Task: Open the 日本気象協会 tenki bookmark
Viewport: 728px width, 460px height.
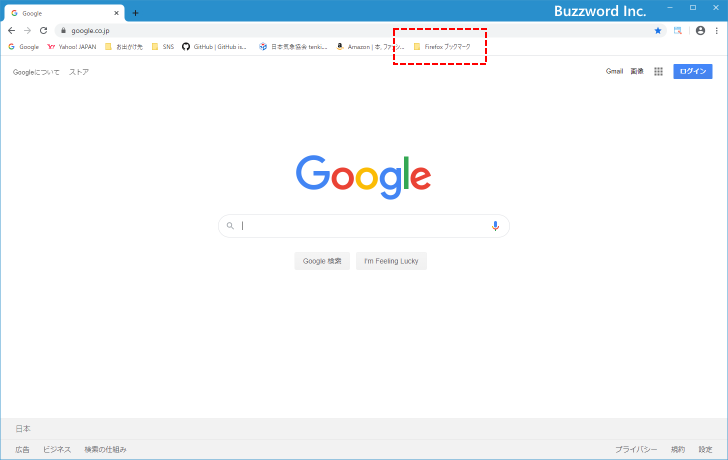Action: click(293, 47)
